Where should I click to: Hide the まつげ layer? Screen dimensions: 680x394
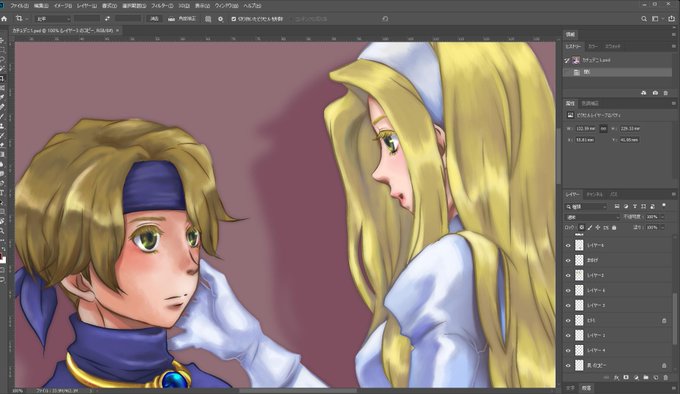click(x=568, y=260)
